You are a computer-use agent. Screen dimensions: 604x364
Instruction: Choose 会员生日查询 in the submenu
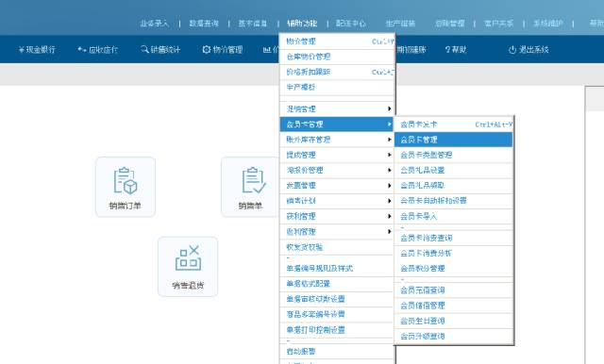[454, 321]
